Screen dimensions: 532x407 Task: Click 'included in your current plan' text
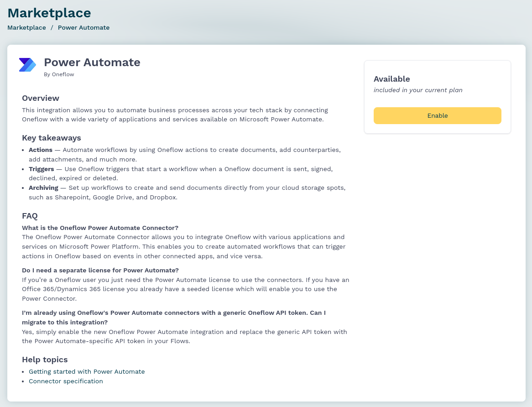pos(417,90)
